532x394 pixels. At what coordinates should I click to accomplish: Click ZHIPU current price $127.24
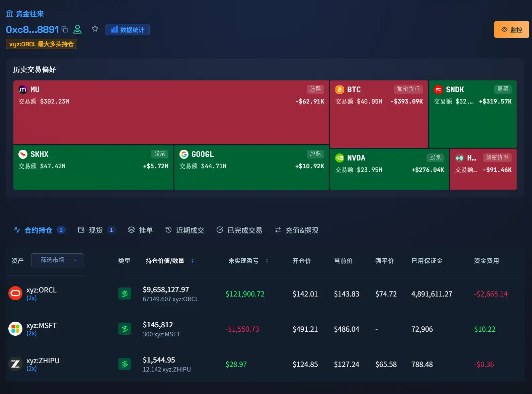click(347, 364)
